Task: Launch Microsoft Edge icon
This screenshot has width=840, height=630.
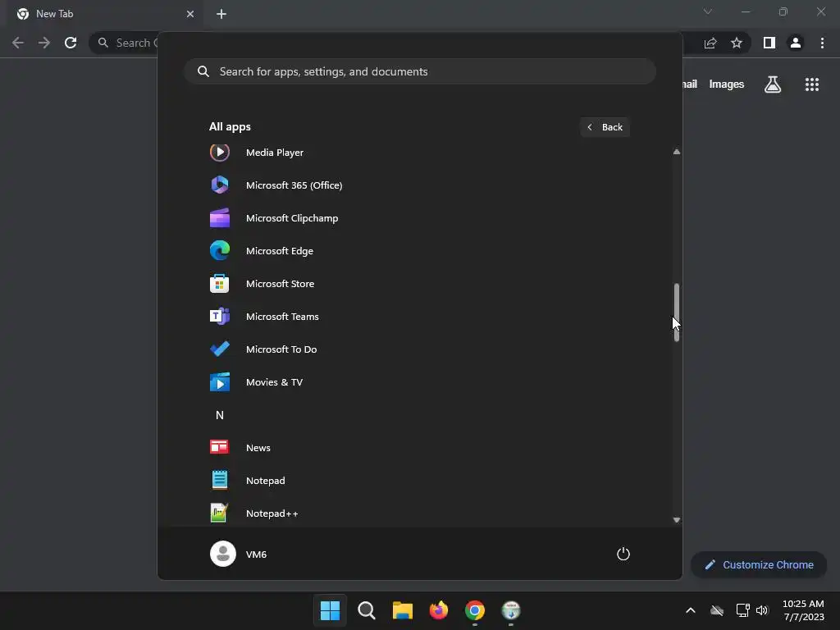Action: (x=220, y=251)
